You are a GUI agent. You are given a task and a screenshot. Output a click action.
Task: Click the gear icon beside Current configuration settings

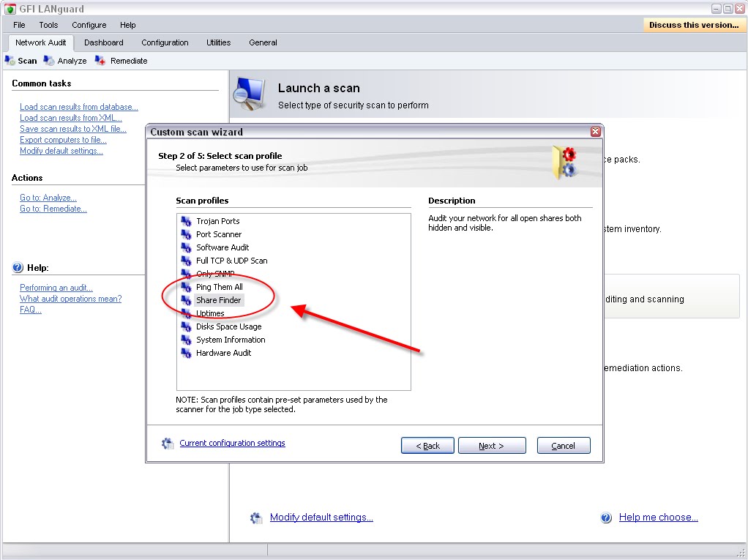click(168, 443)
